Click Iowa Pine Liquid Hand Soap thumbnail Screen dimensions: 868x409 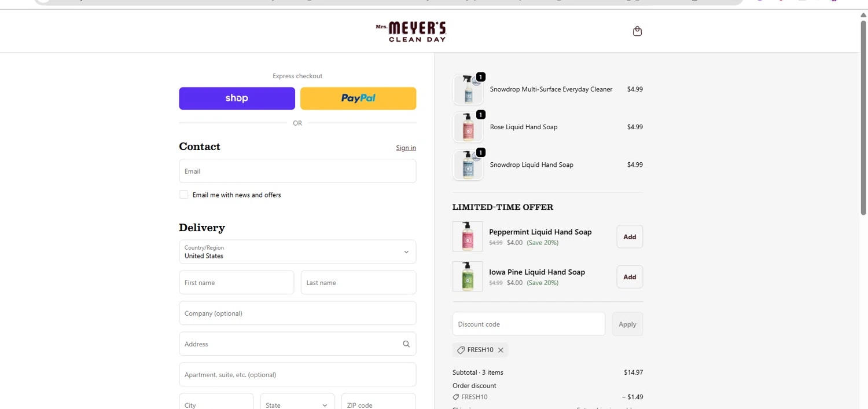468,276
